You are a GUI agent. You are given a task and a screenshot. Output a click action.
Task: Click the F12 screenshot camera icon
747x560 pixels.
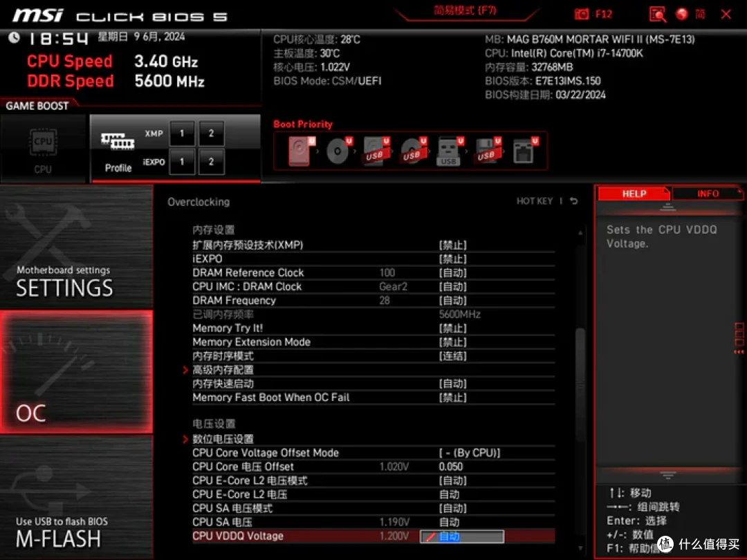pos(581,14)
